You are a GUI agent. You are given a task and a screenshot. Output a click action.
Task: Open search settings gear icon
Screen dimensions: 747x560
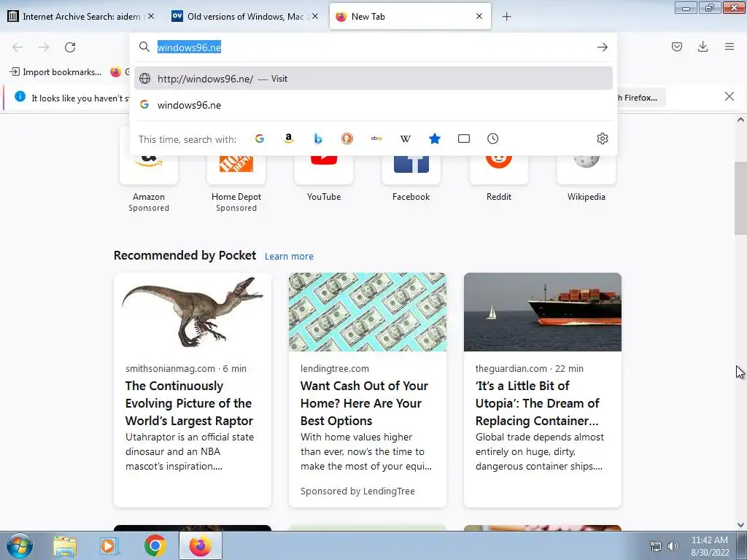602,139
